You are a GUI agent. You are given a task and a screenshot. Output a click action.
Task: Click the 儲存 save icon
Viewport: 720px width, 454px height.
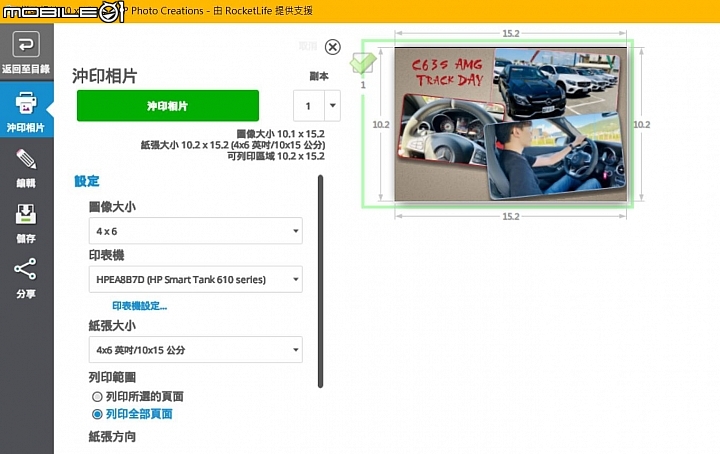(x=26, y=214)
